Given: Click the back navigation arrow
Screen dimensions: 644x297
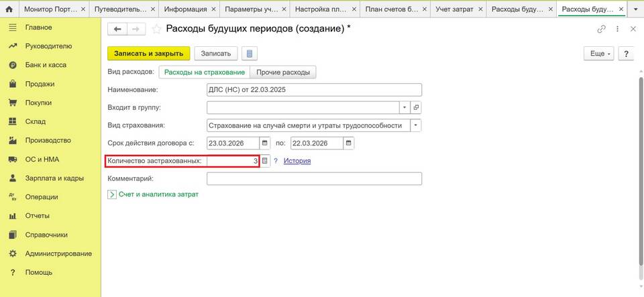Looking at the screenshot, I should click(x=118, y=29).
